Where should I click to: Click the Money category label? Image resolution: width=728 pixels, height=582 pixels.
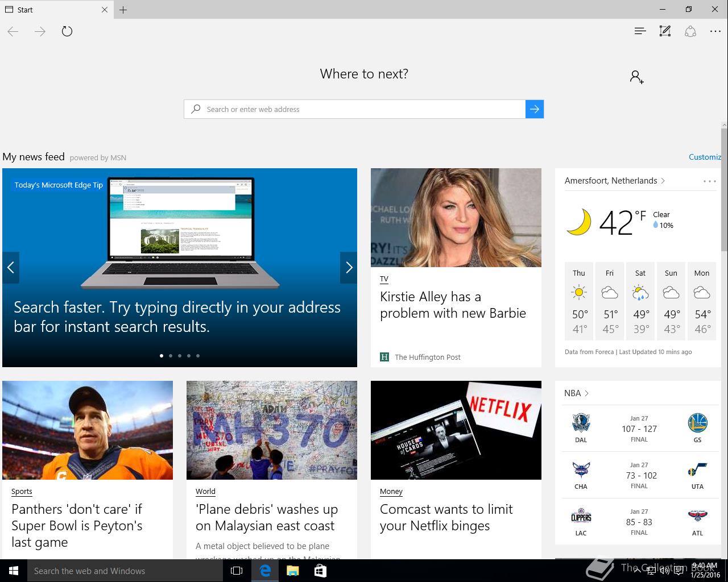coord(391,492)
